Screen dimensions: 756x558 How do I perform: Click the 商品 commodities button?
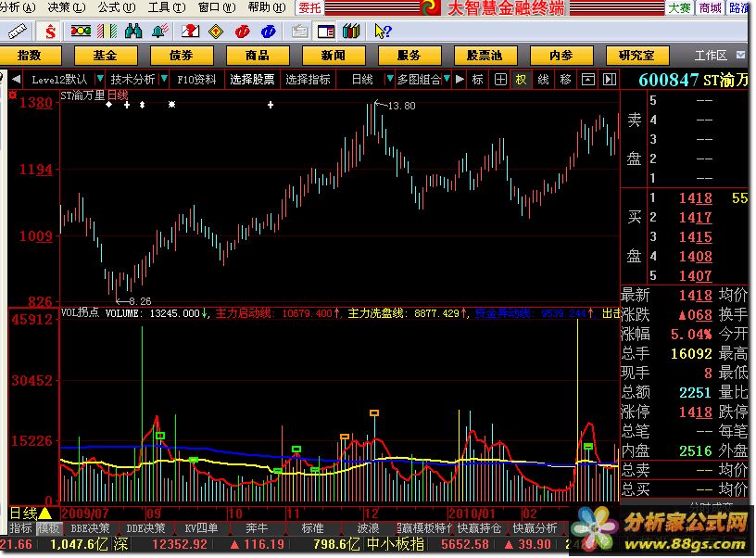[x=258, y=56]
